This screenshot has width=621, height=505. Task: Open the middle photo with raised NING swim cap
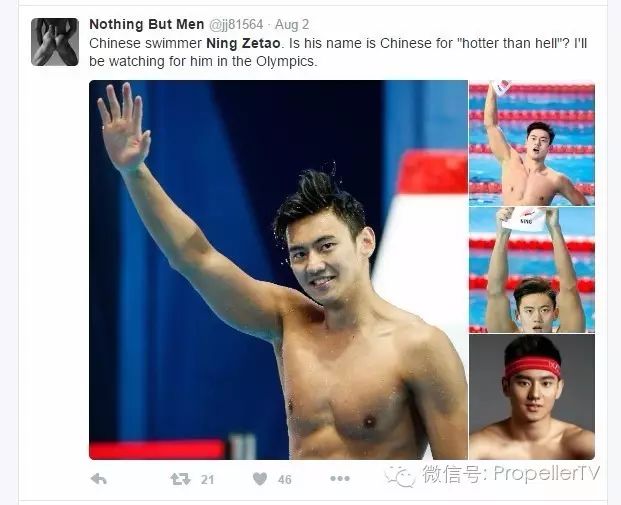coord(532,270)
